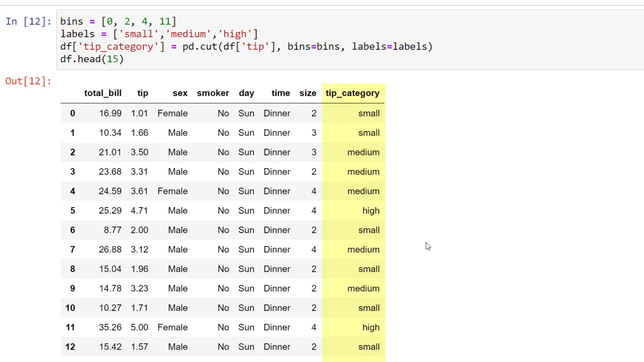This screenshot has height=362, width=644.
Task: Click the Out[12] label
Action: (28, 81)
